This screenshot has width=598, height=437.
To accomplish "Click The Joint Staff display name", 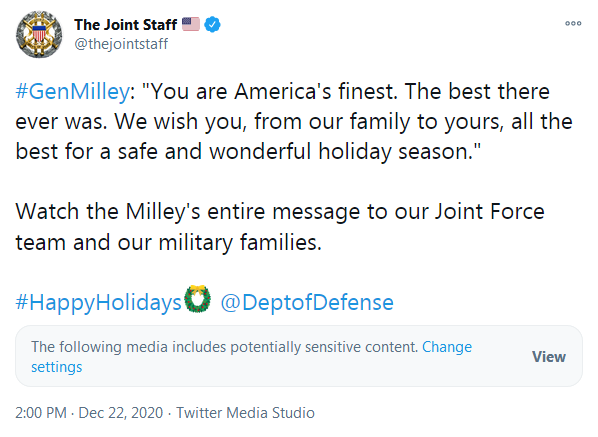I will pyautogui.click(x=125, y=25).
